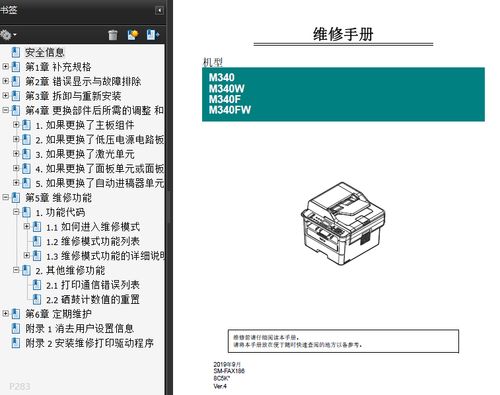
Task: Collapse the 2. 其他维修功能 bookmark
Action: (x=16, y=270)
